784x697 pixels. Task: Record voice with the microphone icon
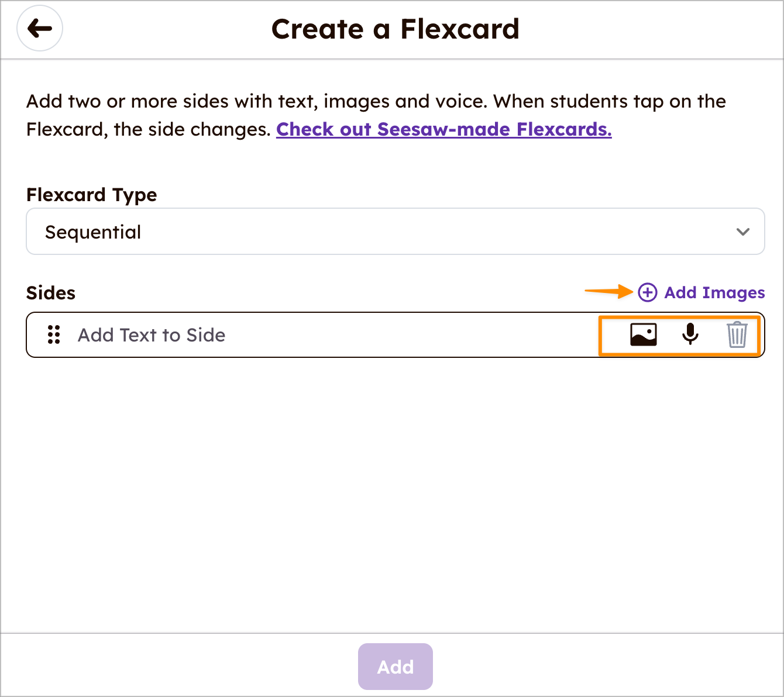pos(690,334)
